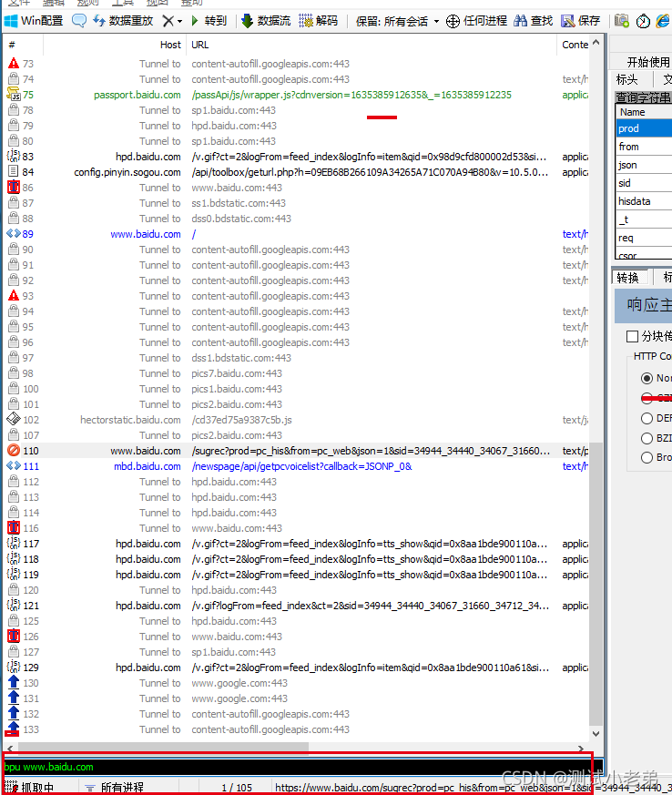Screen dimensions: 672x795
Task: Select the DEFLATE compression radio button
Action: pos(647,418)
